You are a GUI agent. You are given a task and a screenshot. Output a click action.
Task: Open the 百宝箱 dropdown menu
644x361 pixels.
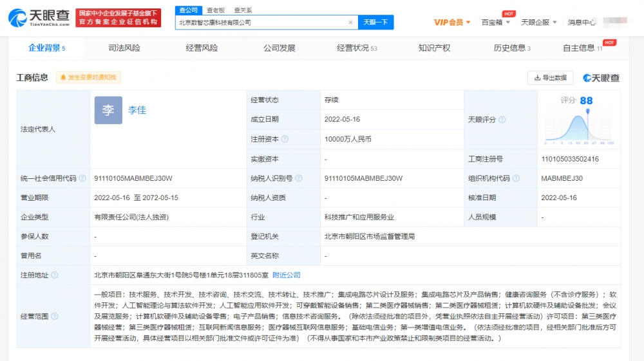click(496, 23)
